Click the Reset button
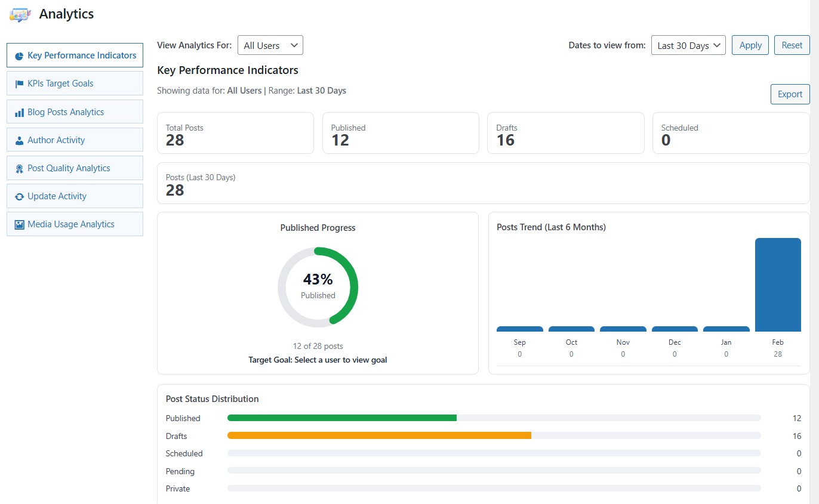The image size is (819, 504). coord(792,45)
